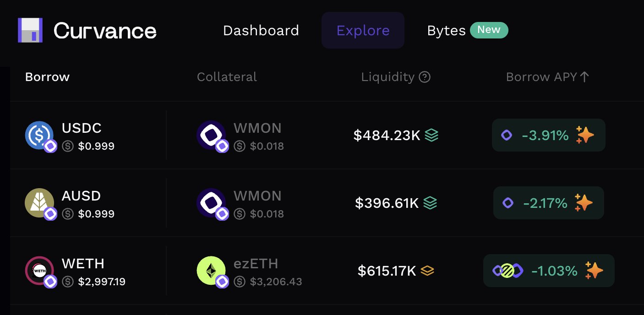Click the ezETH collateral icon
The width and height of the screenshot is (644, 315).
(211, 271)
